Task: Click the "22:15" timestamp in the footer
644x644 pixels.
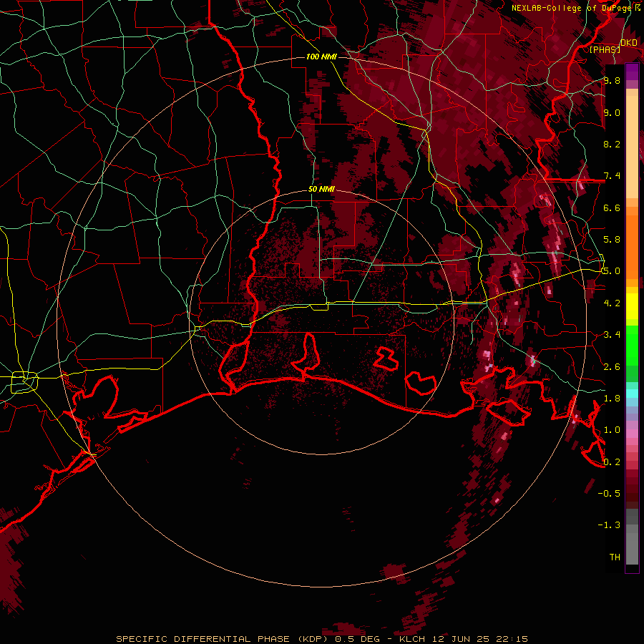Action: [x=514, y=639]
